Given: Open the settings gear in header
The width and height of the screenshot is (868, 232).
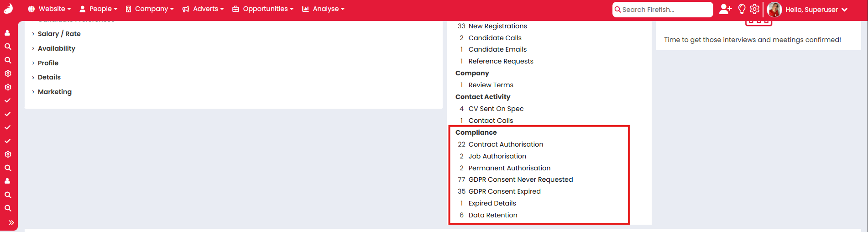Looking at the screenshot, I should pos(754,9).
